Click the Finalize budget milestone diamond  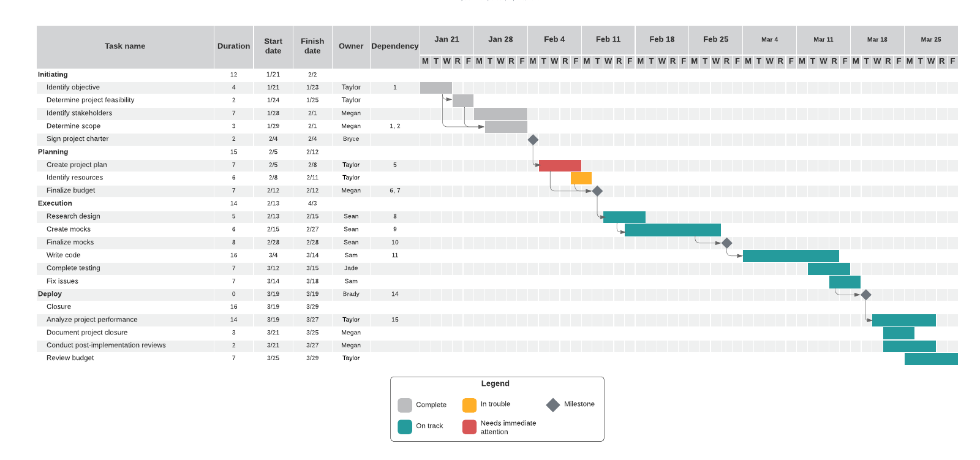tap(598, 191)
